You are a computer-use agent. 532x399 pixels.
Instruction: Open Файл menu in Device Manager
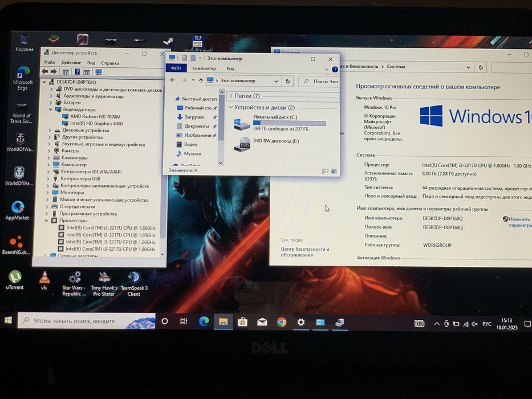(x=50, y=62)
